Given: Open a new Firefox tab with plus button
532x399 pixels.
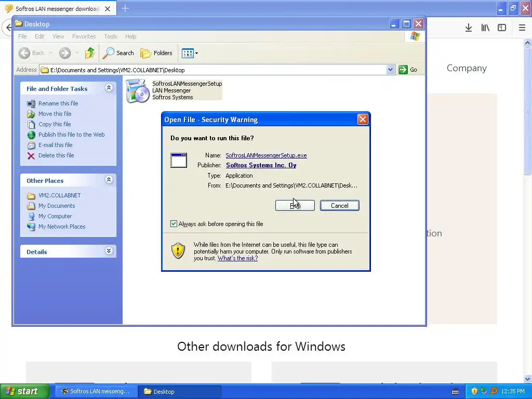Looking at the screenshot, I should click(125, 8).
